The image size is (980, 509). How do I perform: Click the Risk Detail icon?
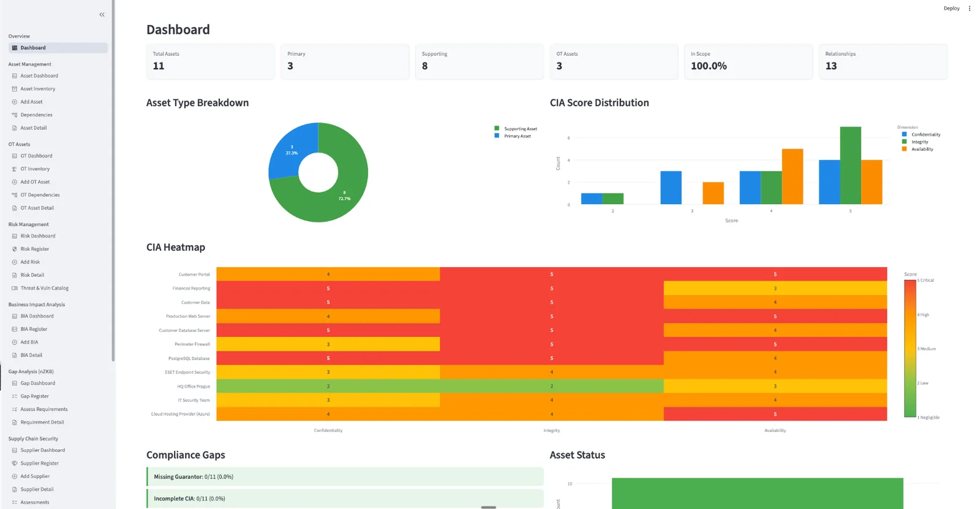(x=15, y=275)
